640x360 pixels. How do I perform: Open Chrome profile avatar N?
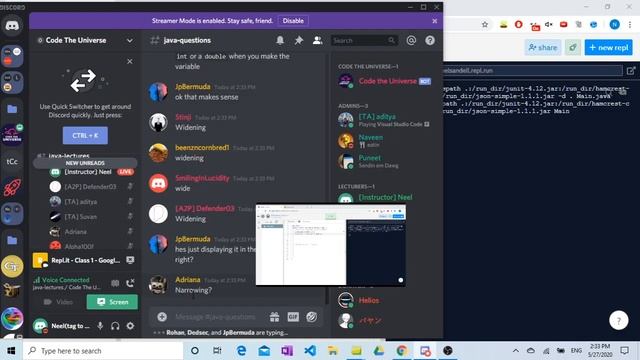614,24
